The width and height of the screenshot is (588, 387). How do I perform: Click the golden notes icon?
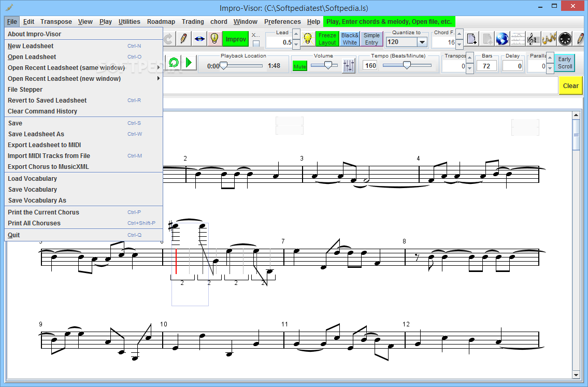coord(549,39)
